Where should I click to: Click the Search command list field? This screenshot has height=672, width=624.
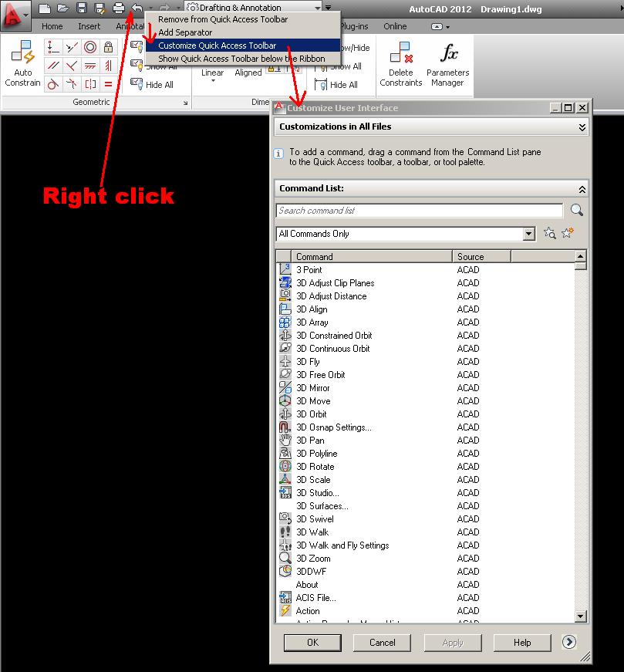(x=420, y=211)
